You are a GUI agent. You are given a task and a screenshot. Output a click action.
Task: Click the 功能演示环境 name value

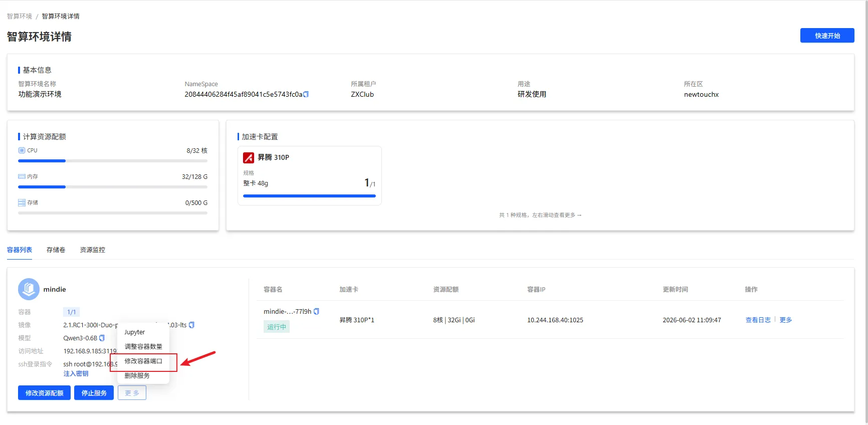coord(40,94)
